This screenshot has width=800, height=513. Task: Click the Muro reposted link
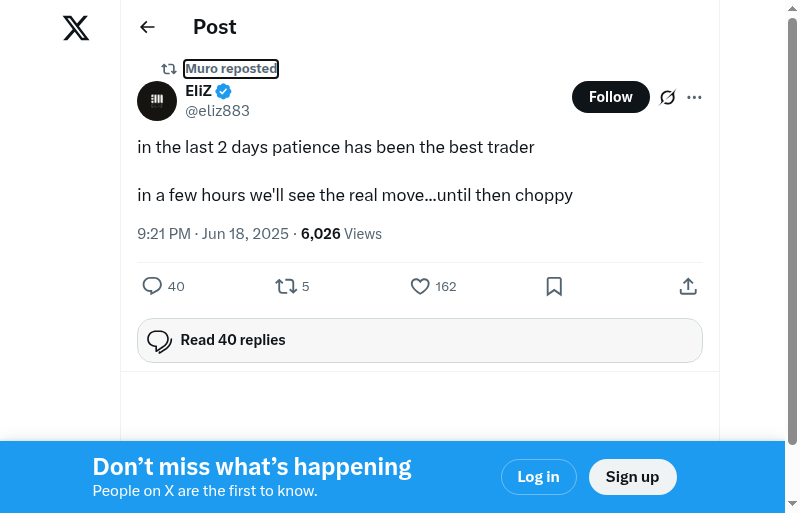(231, 69)
